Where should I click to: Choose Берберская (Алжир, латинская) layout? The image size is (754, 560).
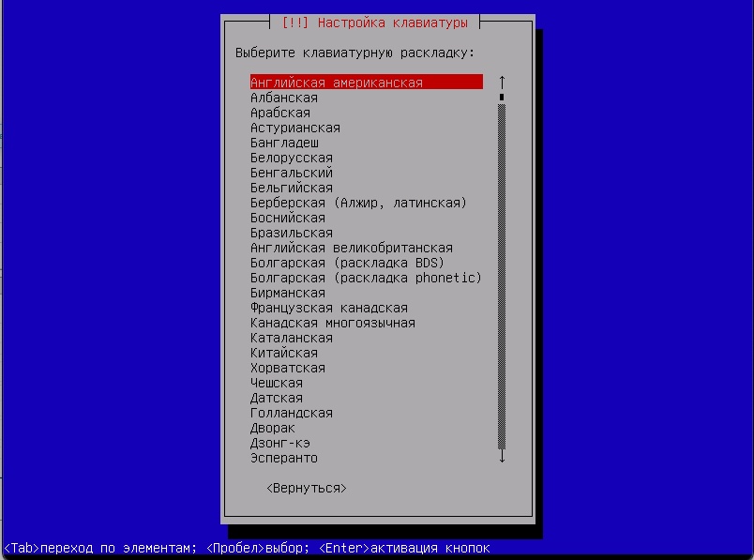point(358,203)
